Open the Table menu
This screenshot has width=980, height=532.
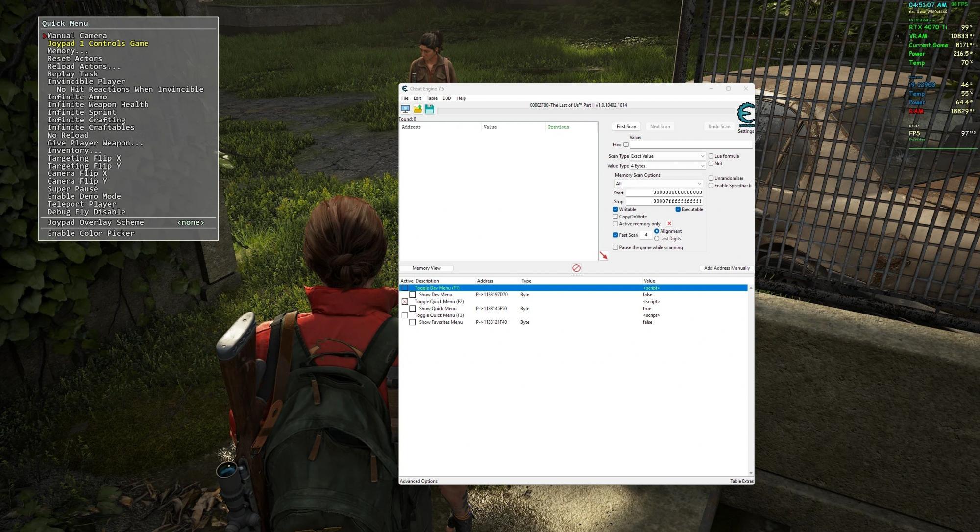432,98
